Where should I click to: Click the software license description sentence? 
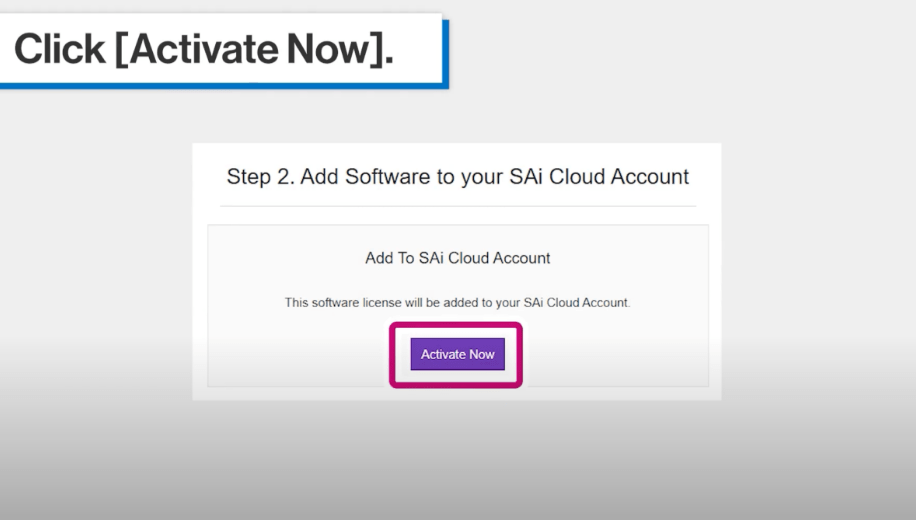(x=457, y=303)
